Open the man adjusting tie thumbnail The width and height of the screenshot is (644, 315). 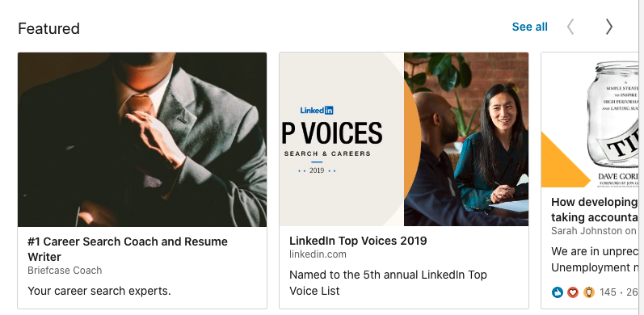(x=142, y=139)
